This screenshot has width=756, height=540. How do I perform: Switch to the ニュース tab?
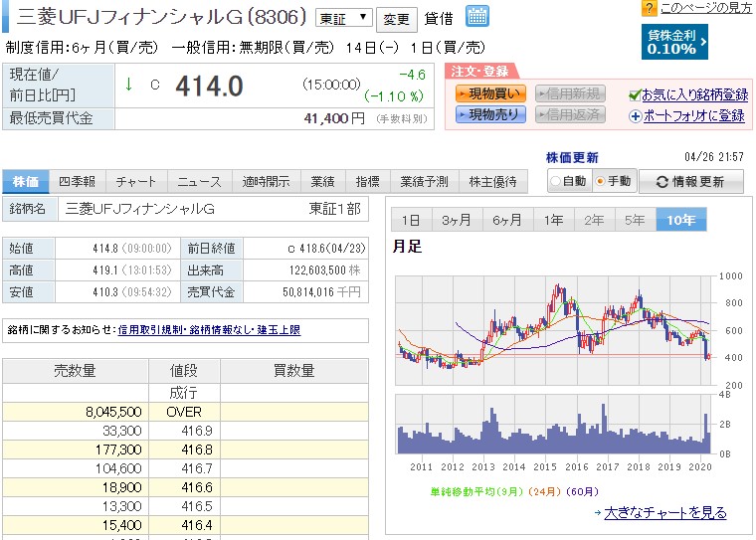coord(200,181)
